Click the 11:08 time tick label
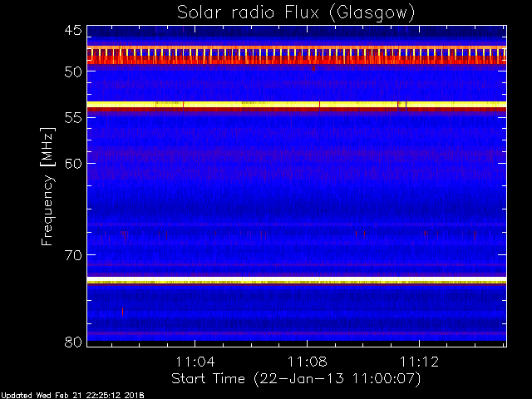 (308, 362)
